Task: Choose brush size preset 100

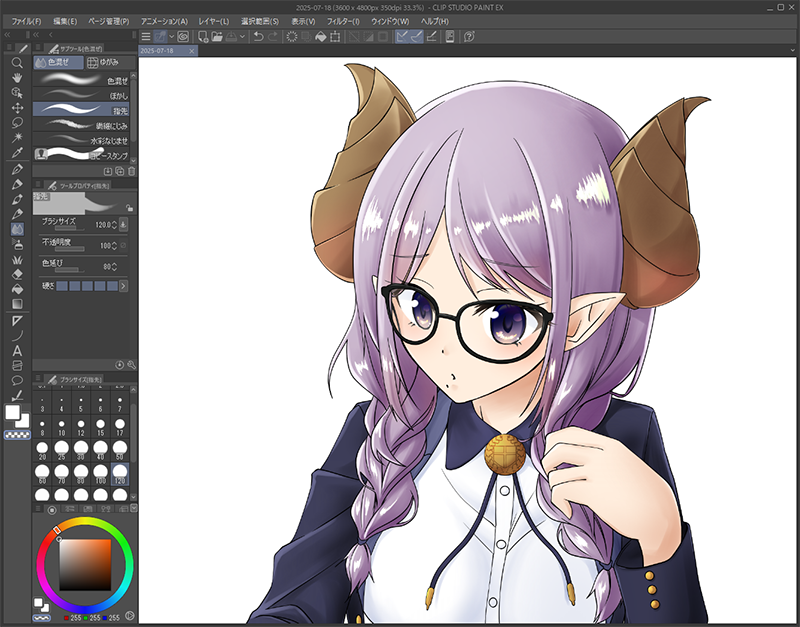Action: (100, 473)
